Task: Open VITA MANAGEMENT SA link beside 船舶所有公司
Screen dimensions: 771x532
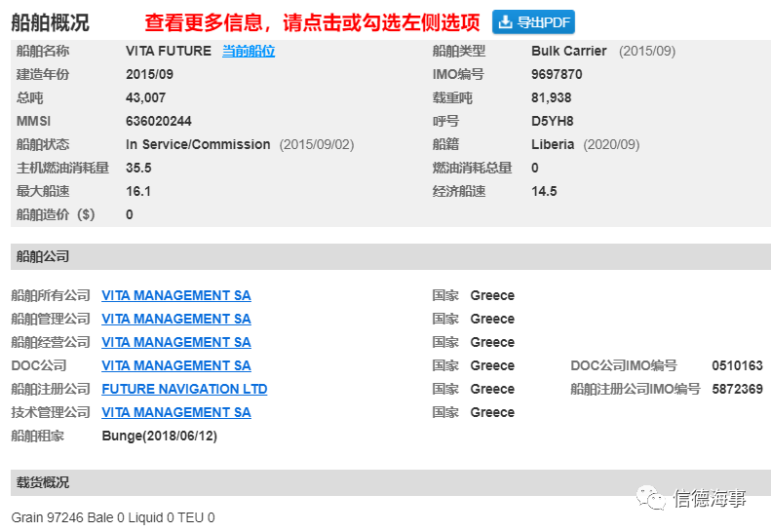Action: coord(176,295)
